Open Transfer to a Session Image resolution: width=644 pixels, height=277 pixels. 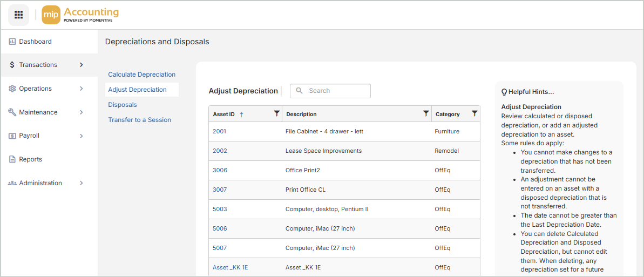139,120
